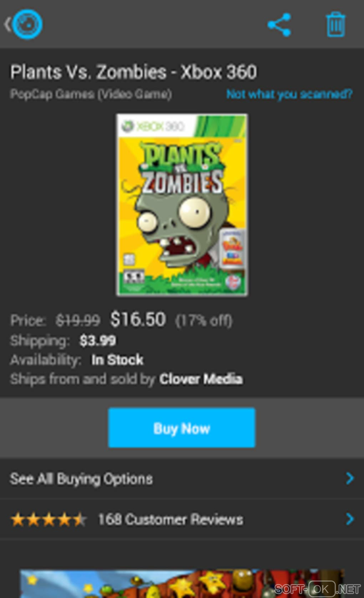Select the Clover Media seller name

click(201, 379)
